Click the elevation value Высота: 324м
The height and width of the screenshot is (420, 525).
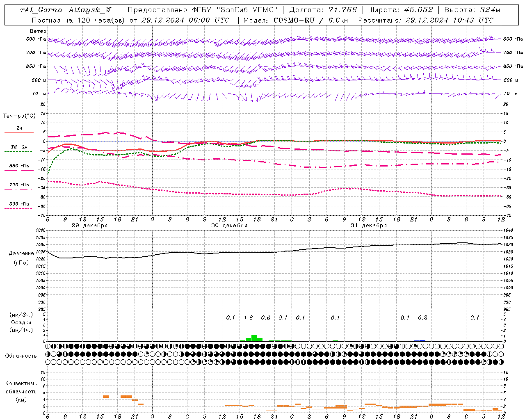pyautogui.click(x=472, y=10)
